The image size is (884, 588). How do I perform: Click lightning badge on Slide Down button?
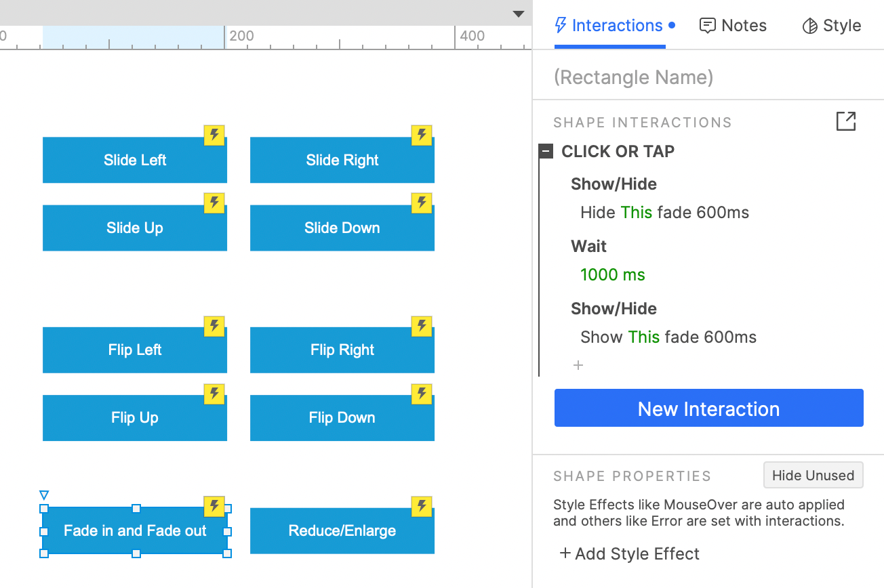422,203
